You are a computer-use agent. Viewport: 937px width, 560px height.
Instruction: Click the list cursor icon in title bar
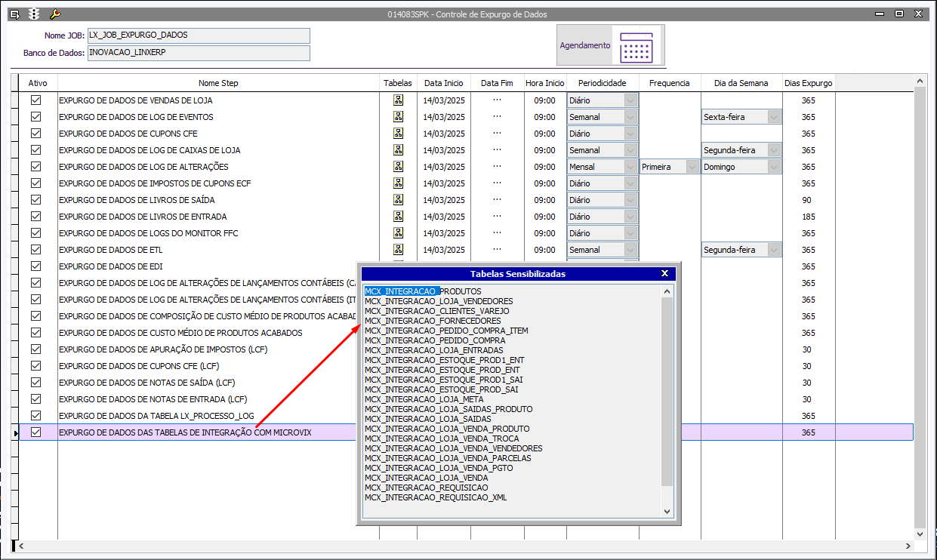click(x=14, y=14)
